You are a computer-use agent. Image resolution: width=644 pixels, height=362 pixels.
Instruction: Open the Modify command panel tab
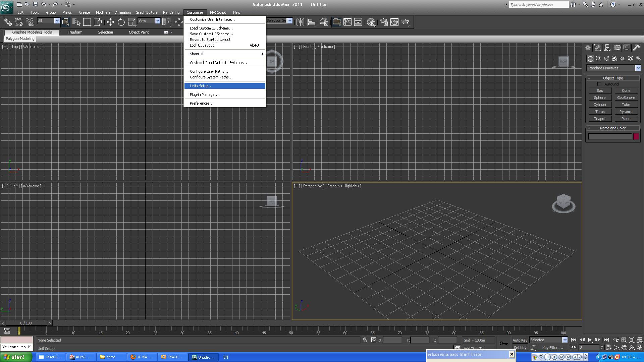597,48
